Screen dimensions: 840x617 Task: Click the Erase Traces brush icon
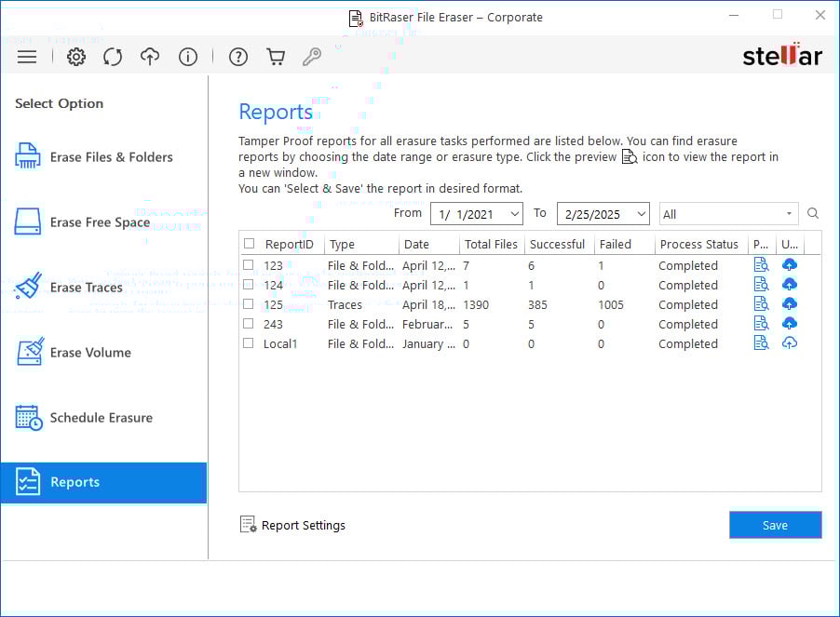[28, 286]
